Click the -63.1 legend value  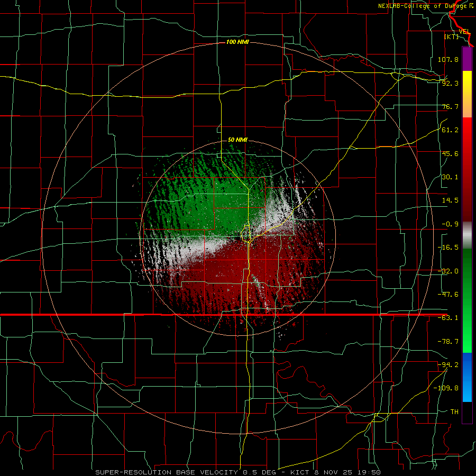pos(448,318)
